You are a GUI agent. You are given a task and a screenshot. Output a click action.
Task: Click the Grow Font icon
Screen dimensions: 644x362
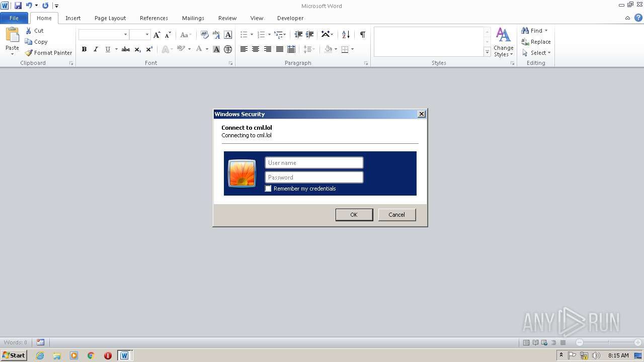click(157, 35)
